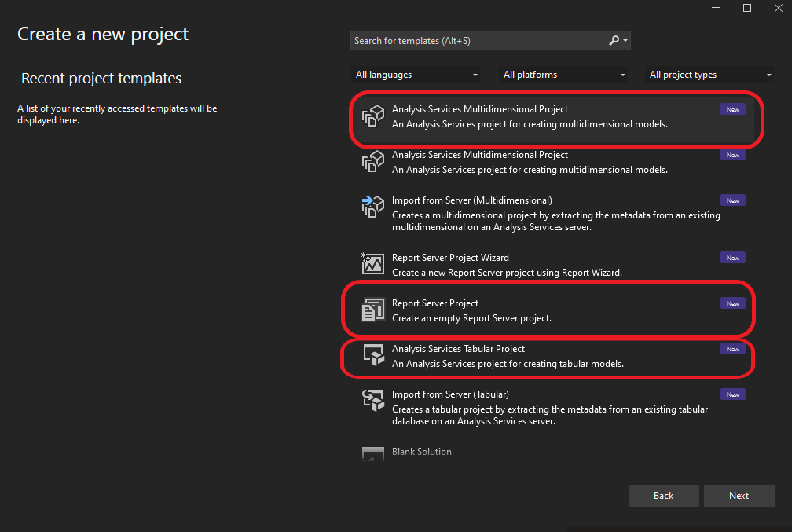
Task: Open the All languages dropdown
Action: pyautogui.click(x=415, y=75)
